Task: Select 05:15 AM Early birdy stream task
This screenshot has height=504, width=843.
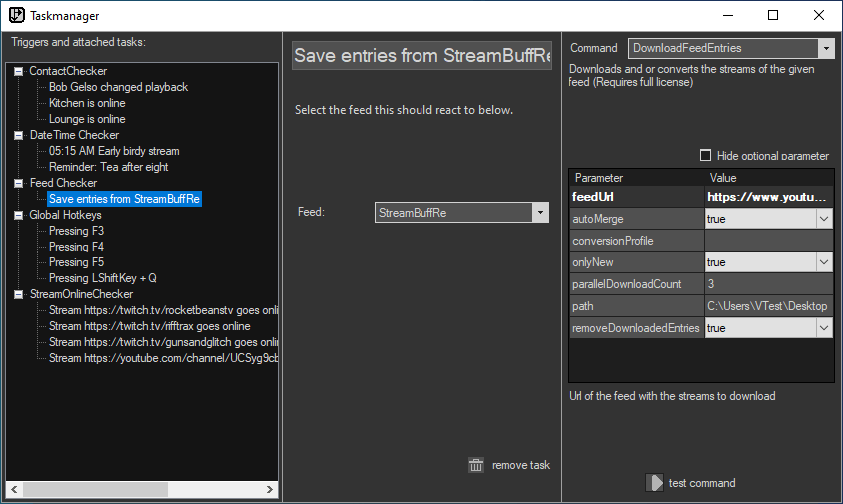Action: pyautogui.click(x=114, y=151)
